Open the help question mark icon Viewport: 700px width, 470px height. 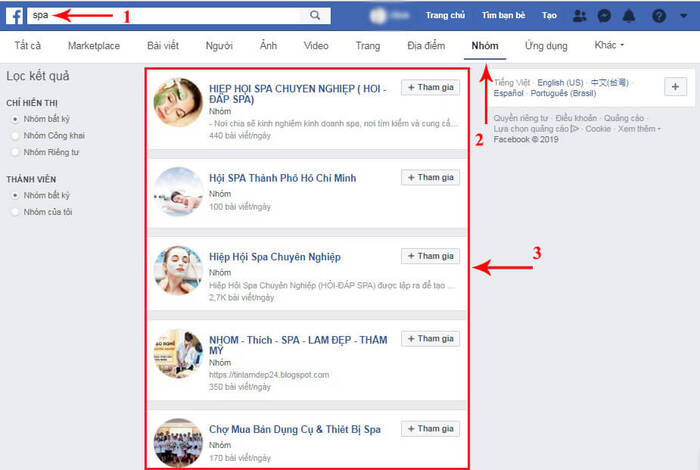point(659,16)
